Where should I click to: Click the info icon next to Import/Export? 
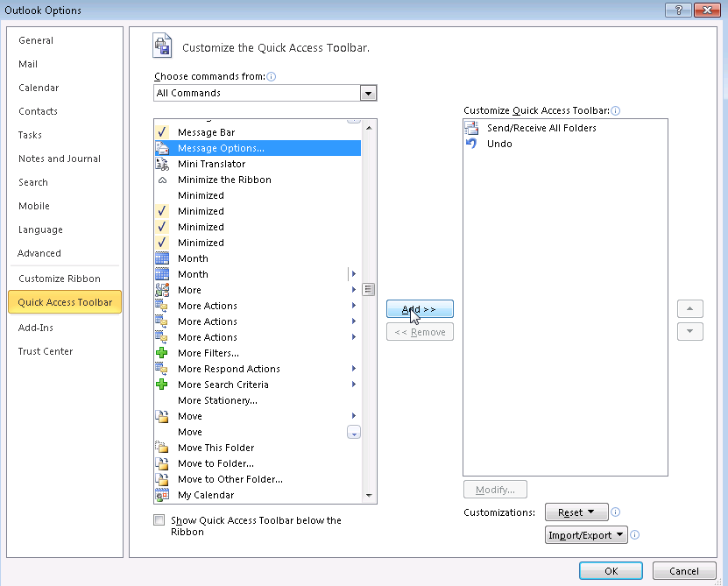[x=634, y=535]
